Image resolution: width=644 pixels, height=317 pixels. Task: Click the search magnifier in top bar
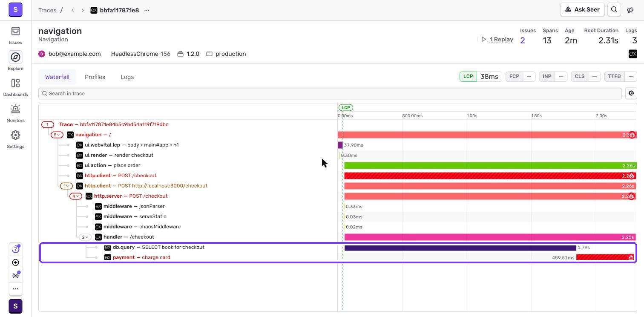click(614, 9)
